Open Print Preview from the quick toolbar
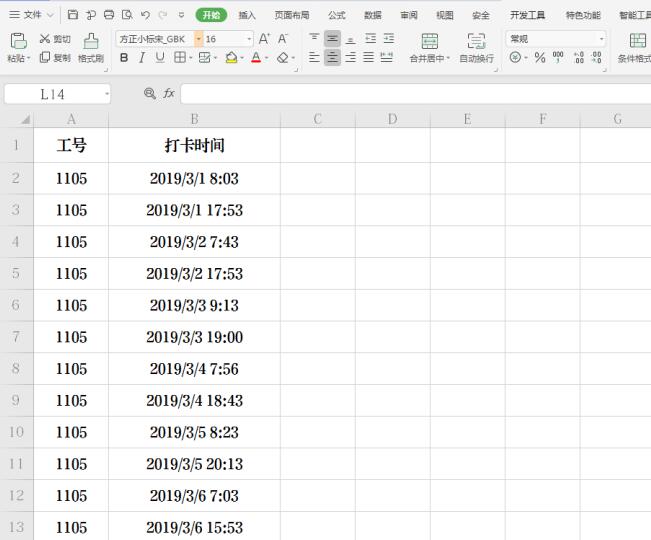651x540 pixels. pyautogui.click(x=127, y=15)
